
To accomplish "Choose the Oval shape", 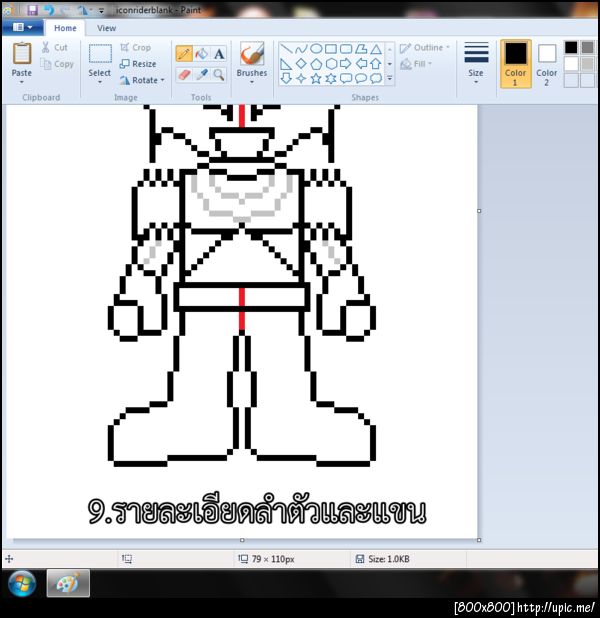I will pos(316,49).
